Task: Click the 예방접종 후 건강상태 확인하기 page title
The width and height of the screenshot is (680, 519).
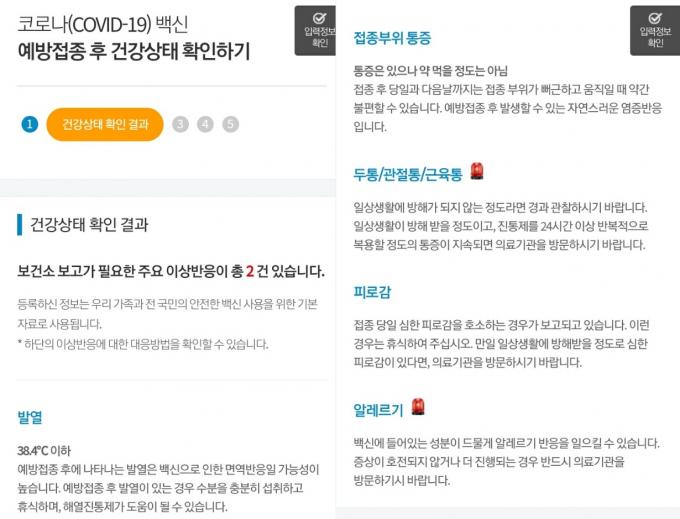Action: [134, 51]
